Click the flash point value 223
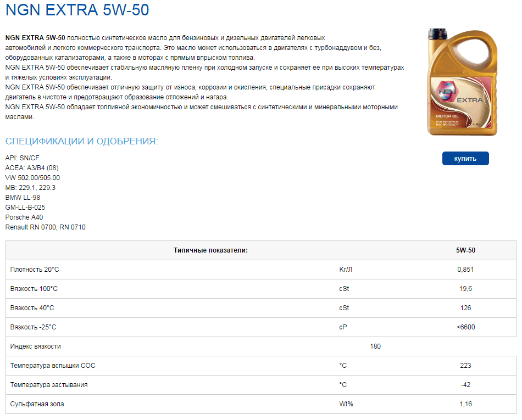 click(465, 366)
